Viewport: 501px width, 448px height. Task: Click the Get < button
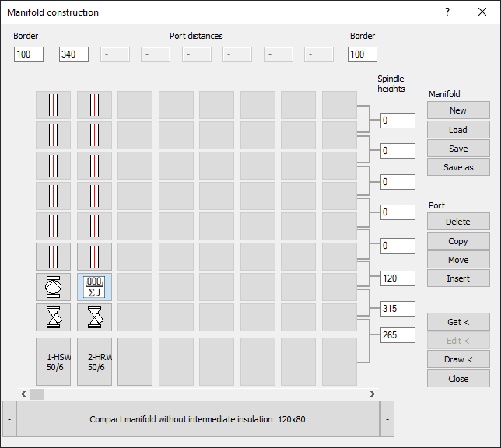458,322
